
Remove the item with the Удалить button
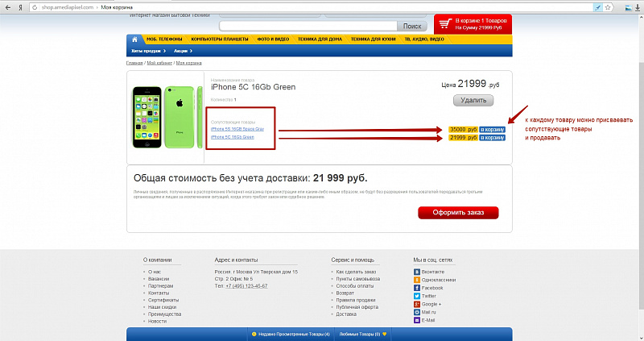click(473, 101)
